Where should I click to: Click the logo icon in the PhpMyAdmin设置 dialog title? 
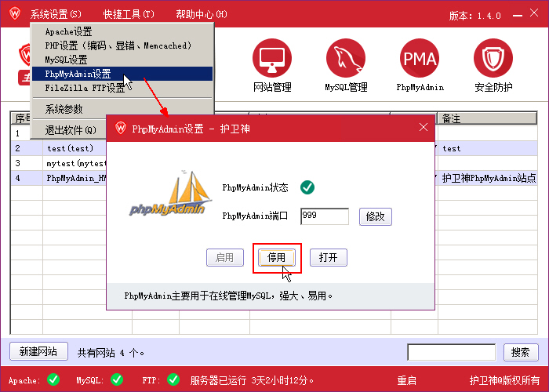point(121,128)
